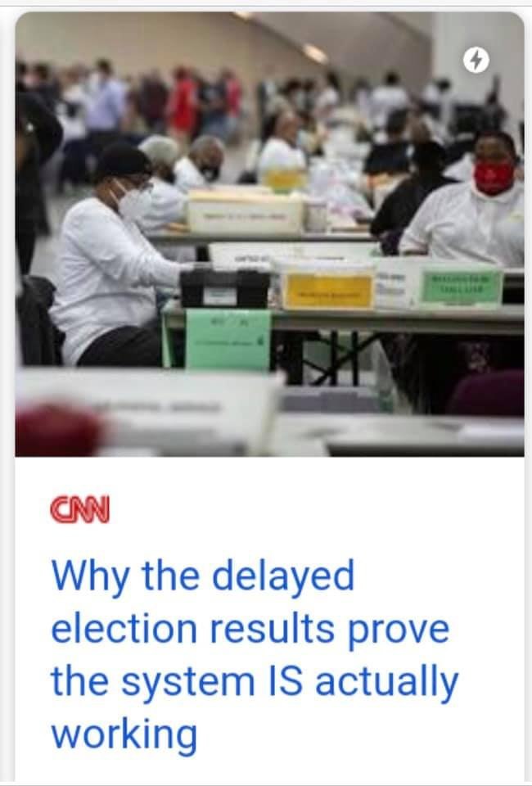Open the article photo of ballot workers
The image size is (532, 786).
(x=269, y=234)
